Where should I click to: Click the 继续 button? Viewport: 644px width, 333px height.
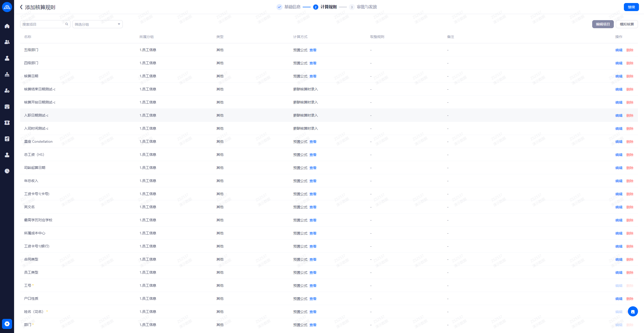[x=631, y=7]
